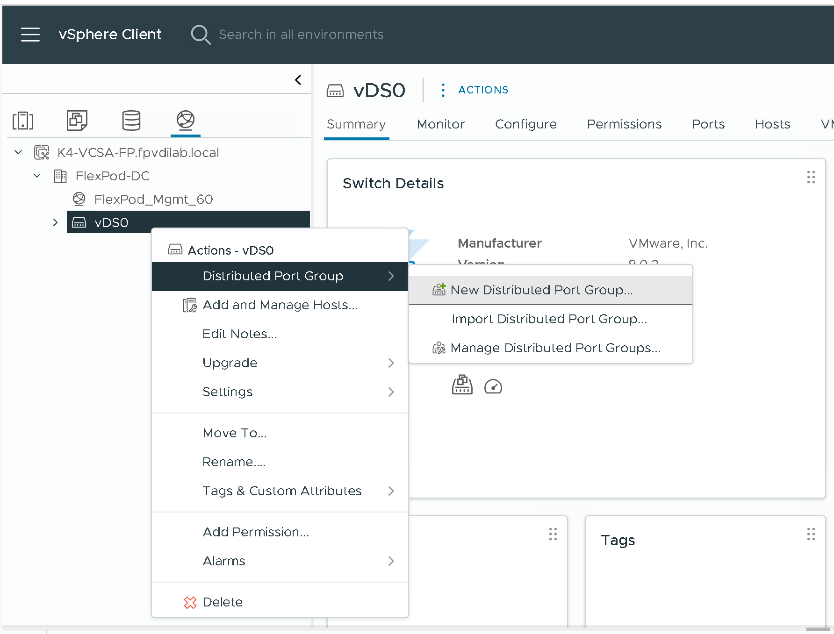Open the Networking inventory view

click(186, 120)
